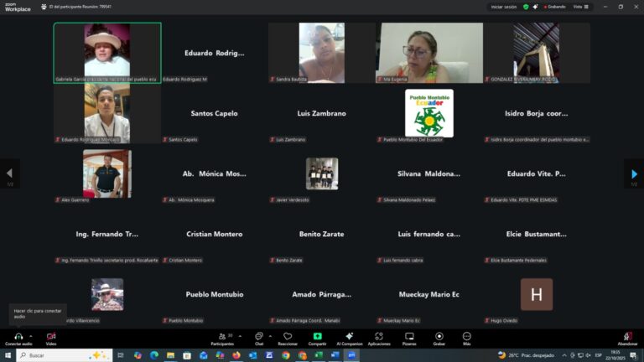Open the Chat panel
The image size is (644, 362).
tap(259, 336)
